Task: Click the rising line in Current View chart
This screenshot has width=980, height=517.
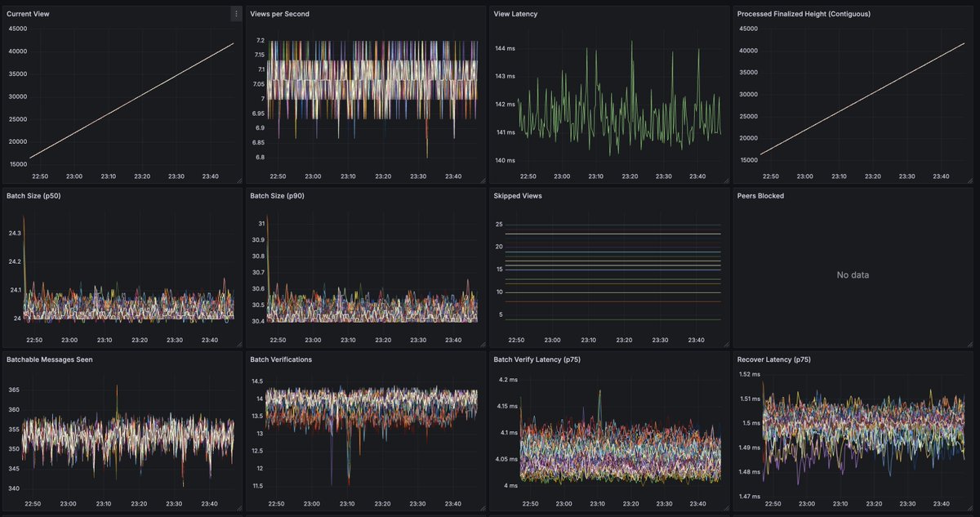Action: [131, 101]
